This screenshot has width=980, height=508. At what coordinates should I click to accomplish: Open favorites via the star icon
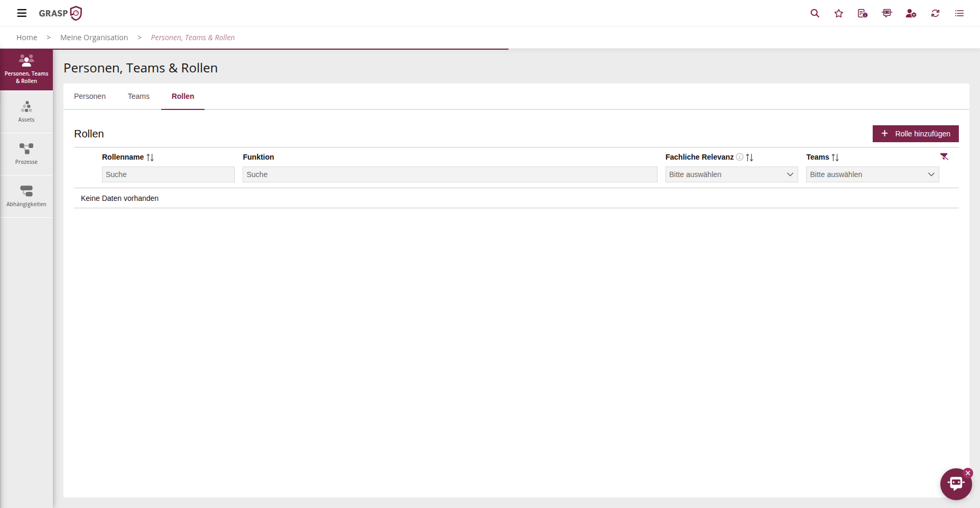pos(838,13)
